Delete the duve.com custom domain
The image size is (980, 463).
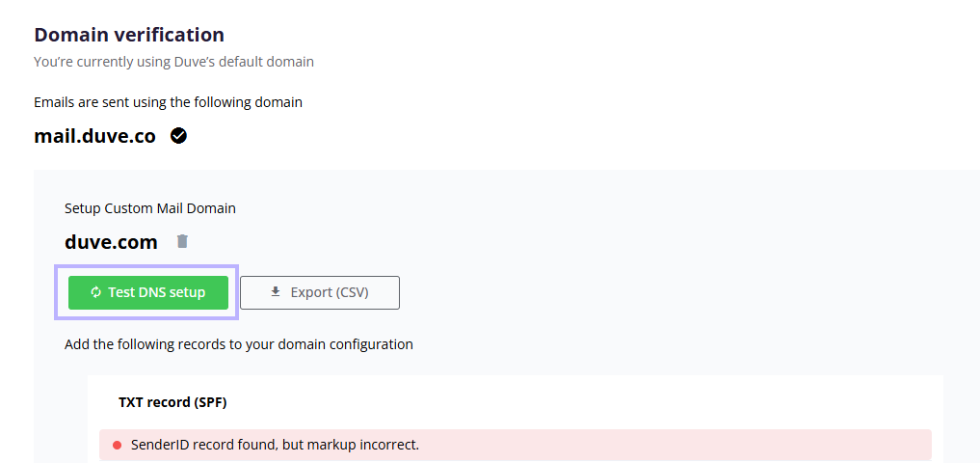182,241
